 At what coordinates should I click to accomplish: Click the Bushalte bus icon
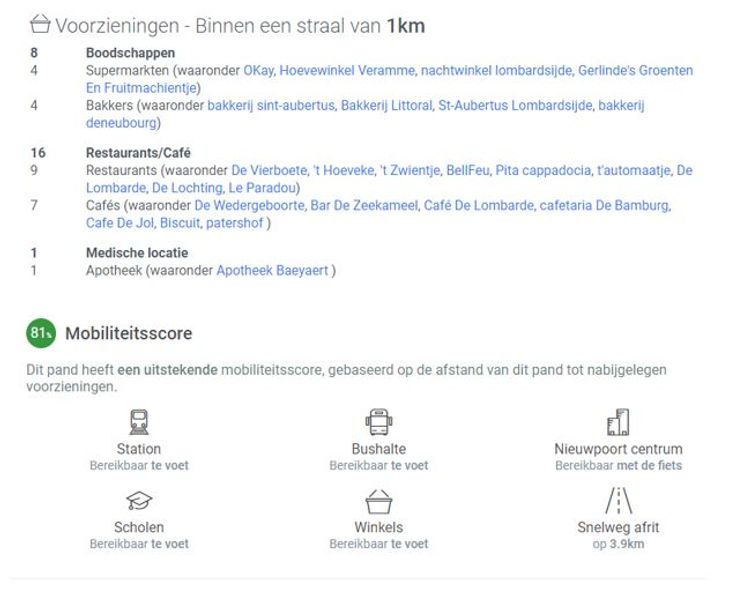[379, 422]
